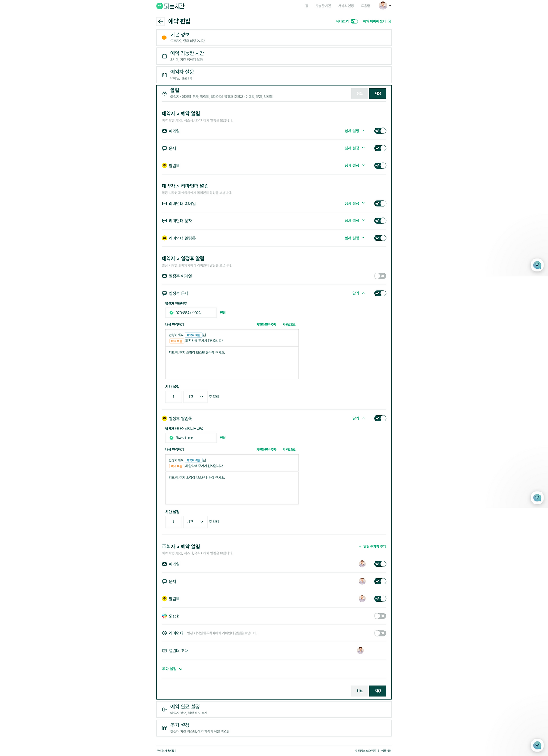This screenshot has width=548, height=756.
Task: Expand 상세 설정 for 예약자 문자
Action: 355,148
